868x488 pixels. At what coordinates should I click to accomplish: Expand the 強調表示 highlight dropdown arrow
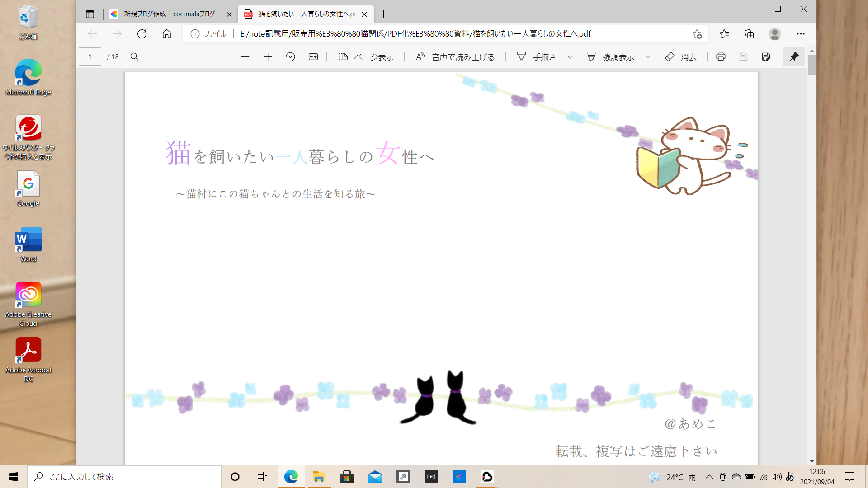[648, 57]
